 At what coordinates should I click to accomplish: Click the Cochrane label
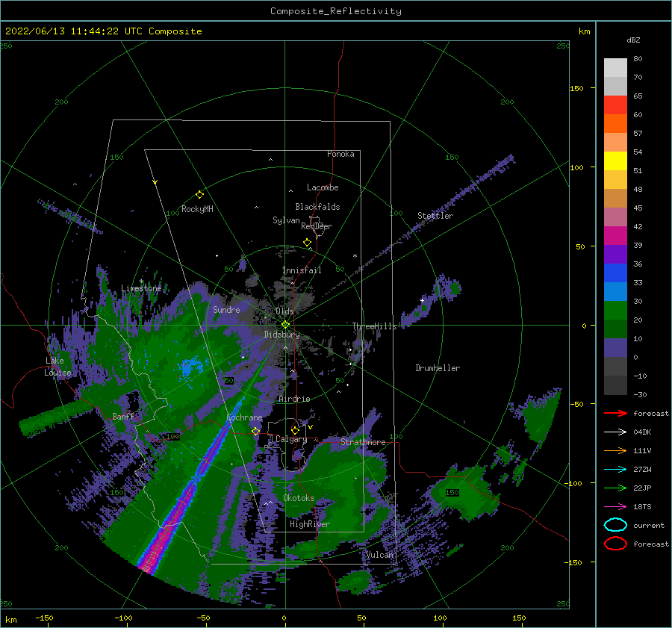pos(244,417)
